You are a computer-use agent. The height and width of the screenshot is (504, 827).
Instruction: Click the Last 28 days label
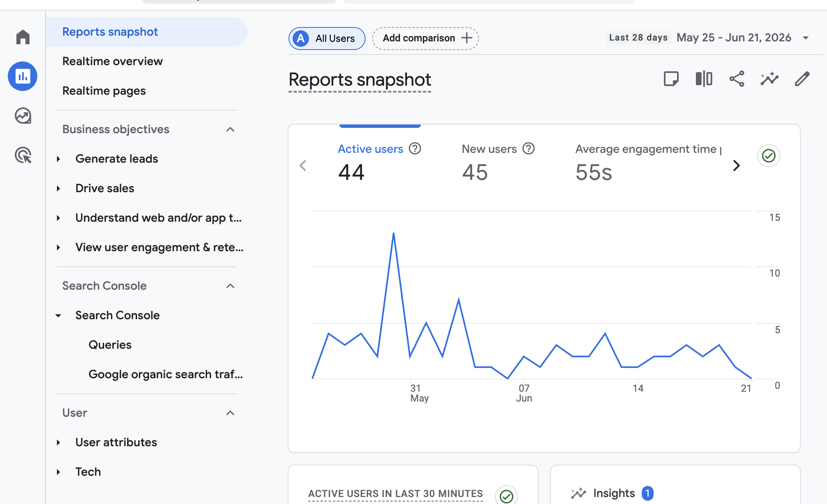638,38
